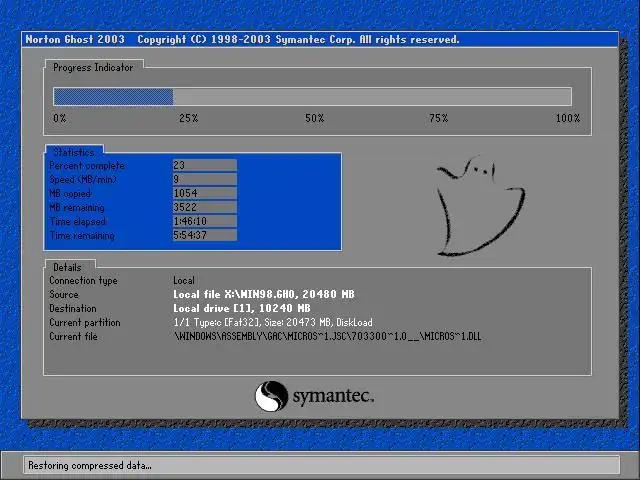The width and height of the screenshot is (640, 480).
Task: Click the 100% progress scale label
Action: tap(568, 118)
